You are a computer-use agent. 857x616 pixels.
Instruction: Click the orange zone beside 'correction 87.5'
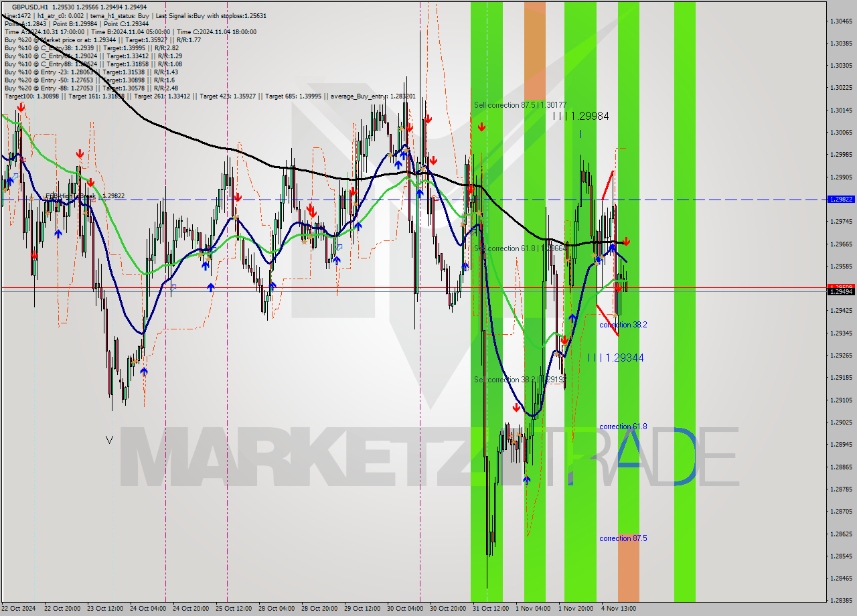tap(628, 568)
